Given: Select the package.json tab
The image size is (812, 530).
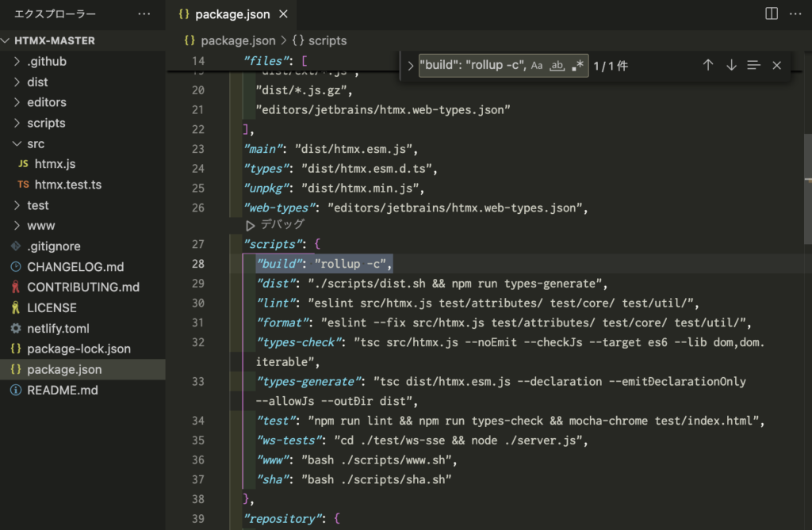Looking at the screenshot, I should (x=232, y=14).
